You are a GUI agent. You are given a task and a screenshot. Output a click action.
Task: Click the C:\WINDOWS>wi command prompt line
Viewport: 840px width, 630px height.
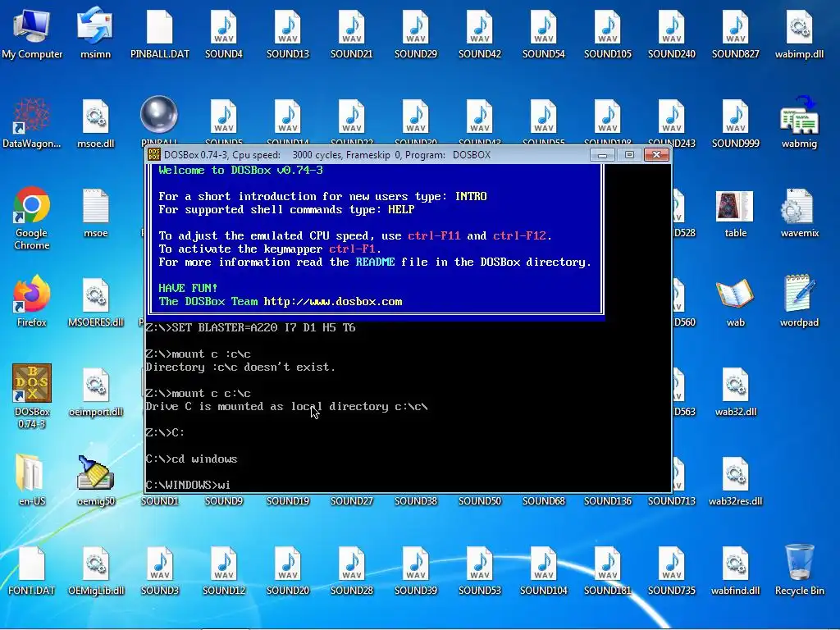[188, 485]
